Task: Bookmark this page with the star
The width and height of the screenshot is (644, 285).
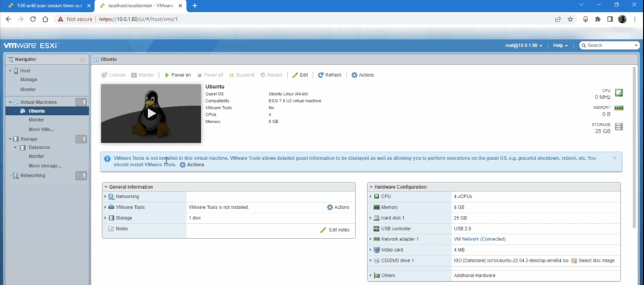Action: (x=570, y=20)
